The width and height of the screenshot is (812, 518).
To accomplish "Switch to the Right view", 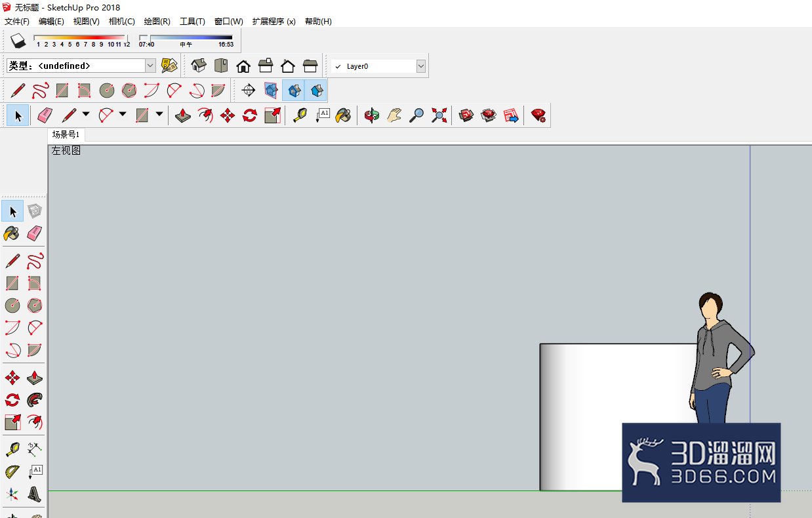I will (266, 66).
